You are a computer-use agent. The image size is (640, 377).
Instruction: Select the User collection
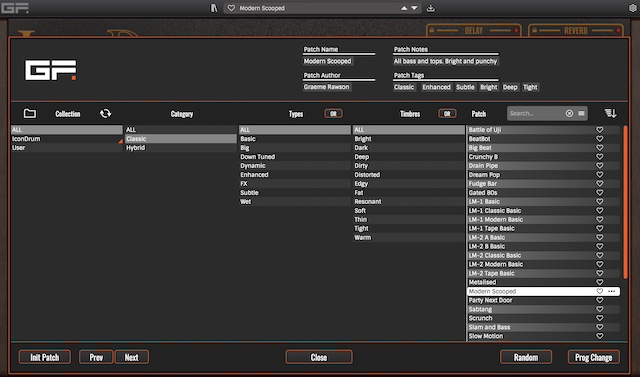click(x=67, y=148)
